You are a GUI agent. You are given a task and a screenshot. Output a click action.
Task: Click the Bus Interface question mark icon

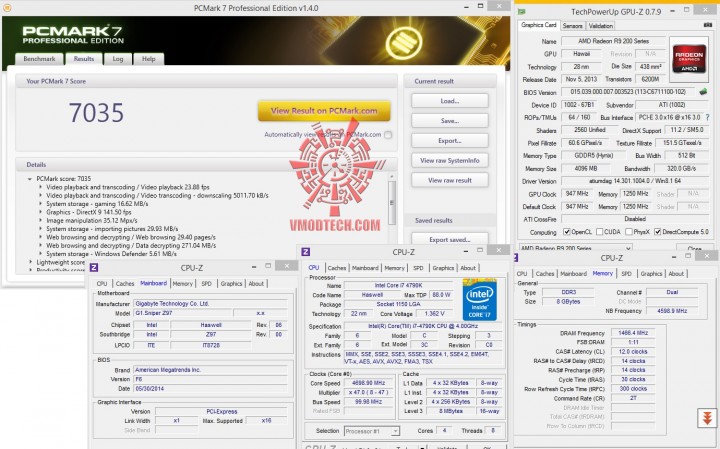click(708, 118)
